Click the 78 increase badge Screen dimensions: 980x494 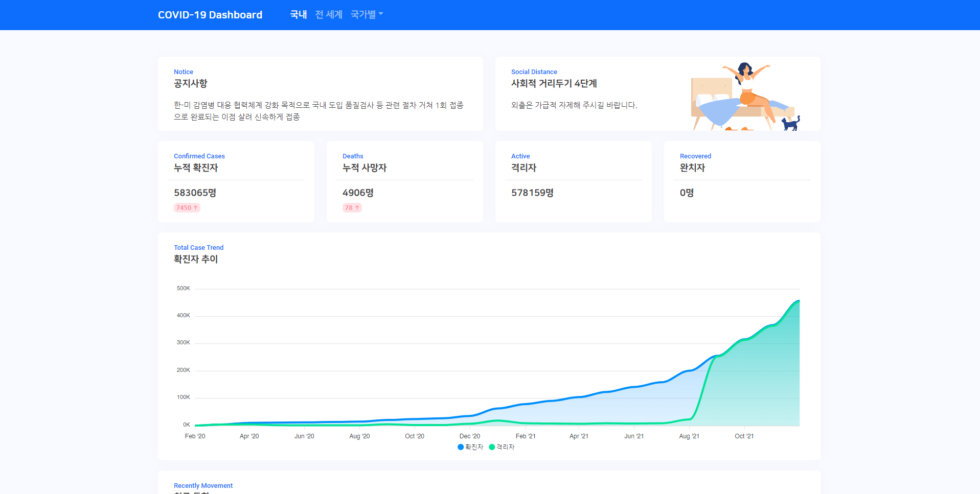[x=352, y=207]
